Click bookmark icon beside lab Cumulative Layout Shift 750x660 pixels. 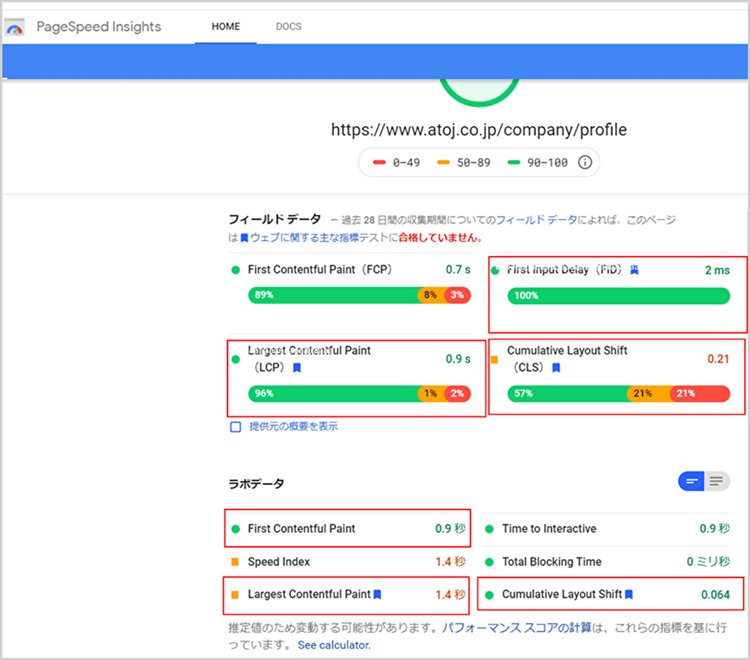[629, 594]
